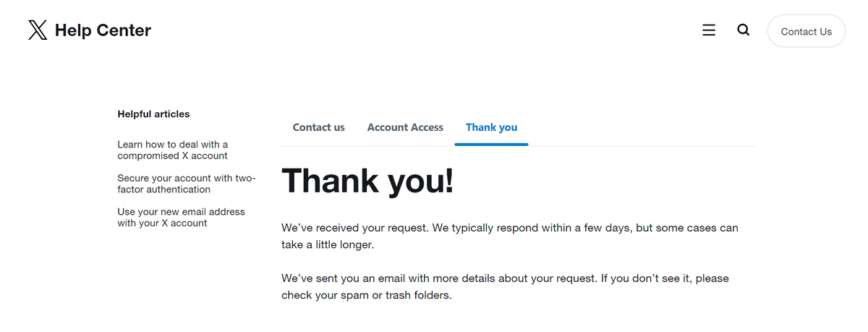
Task: Open the two-factor authentication article link
Action: (186, 184)
